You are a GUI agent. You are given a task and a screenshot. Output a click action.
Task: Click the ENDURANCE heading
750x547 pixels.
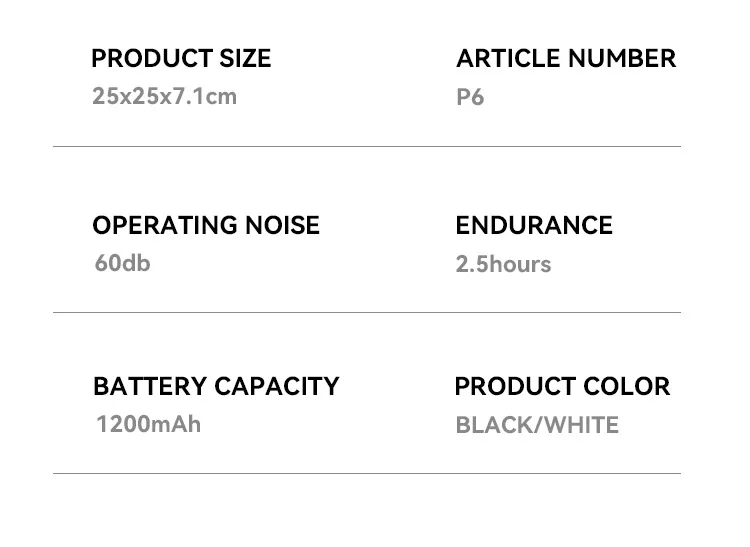[x=534, y=226]
